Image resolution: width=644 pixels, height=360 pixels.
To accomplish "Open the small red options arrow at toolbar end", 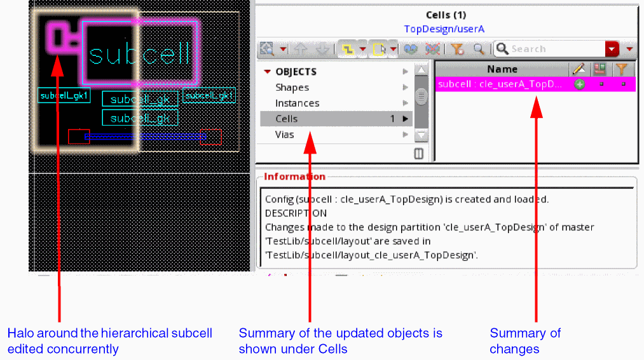I will (629, 49).
